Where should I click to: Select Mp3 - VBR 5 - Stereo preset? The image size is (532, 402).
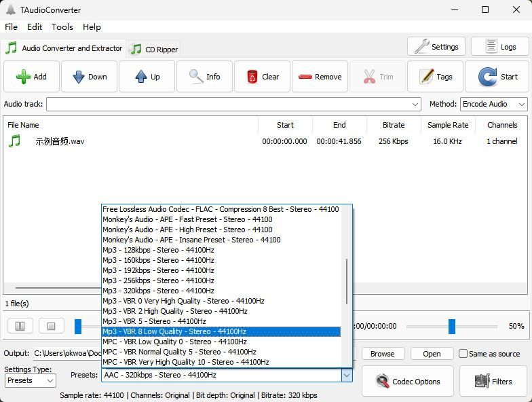221,321
